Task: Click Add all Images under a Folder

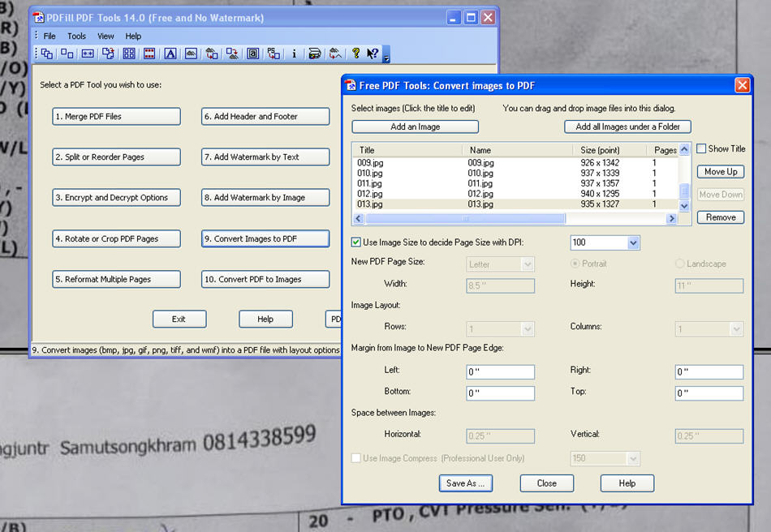Action: point(627,127)
